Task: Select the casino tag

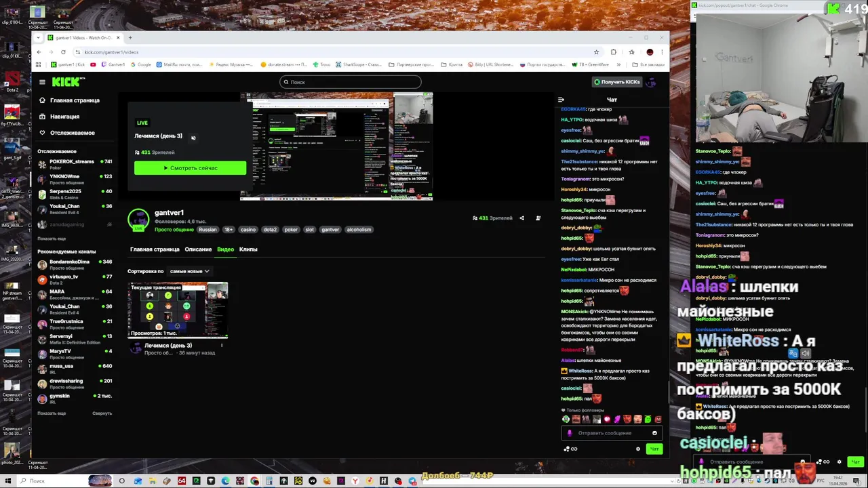Action: click(x=248, y=230)
